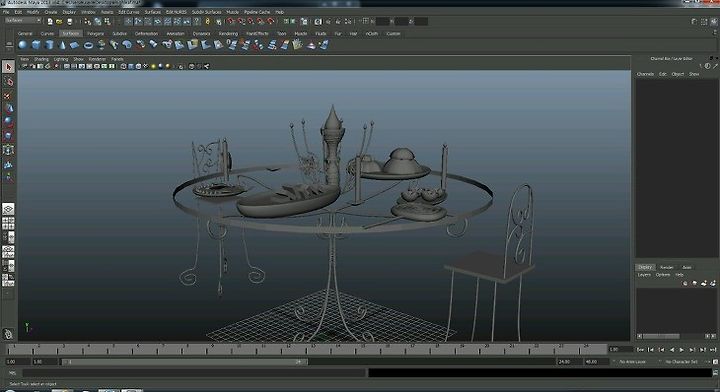Play the animation forward
The width and height of the screenshot is (720, 392).
(682, 350)
